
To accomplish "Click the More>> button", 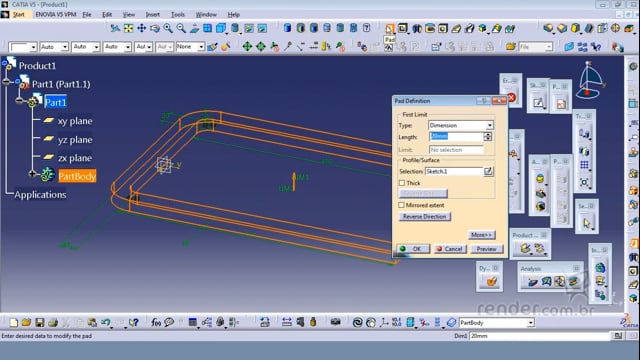I will (481, 235).
